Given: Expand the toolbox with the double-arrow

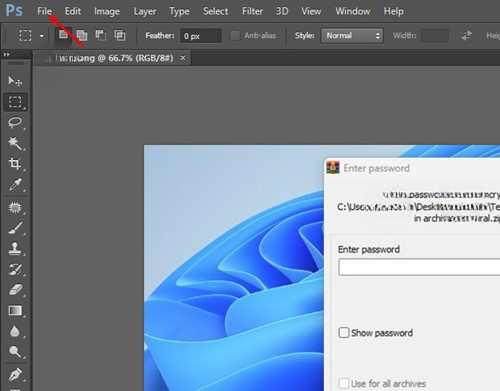Looking at the screenshot, I should [6, 54].
